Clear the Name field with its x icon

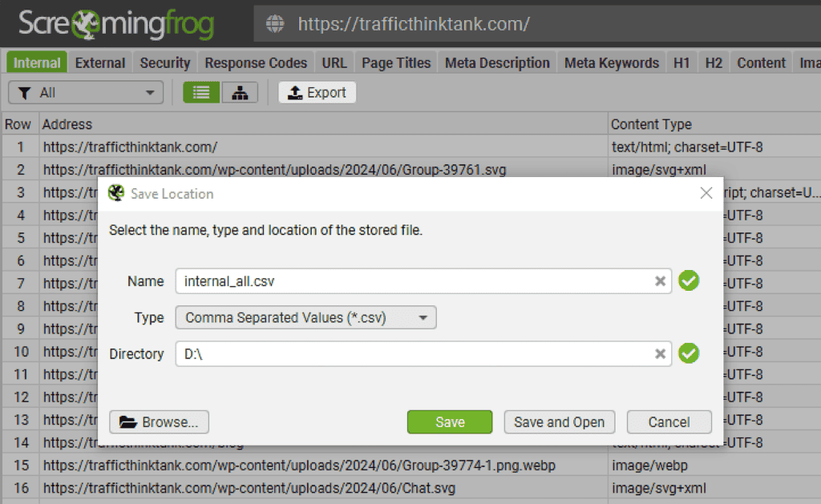pos(660,281)
